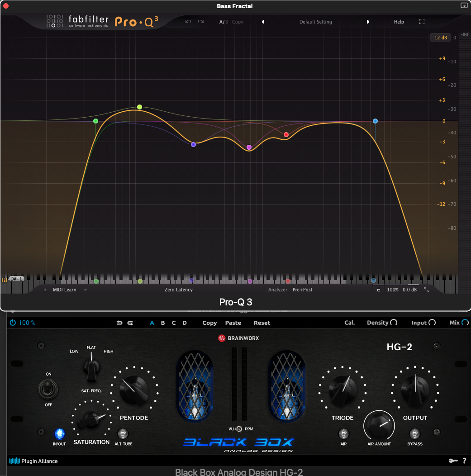Click the Plugin Alliance logo

coord(33,461)
